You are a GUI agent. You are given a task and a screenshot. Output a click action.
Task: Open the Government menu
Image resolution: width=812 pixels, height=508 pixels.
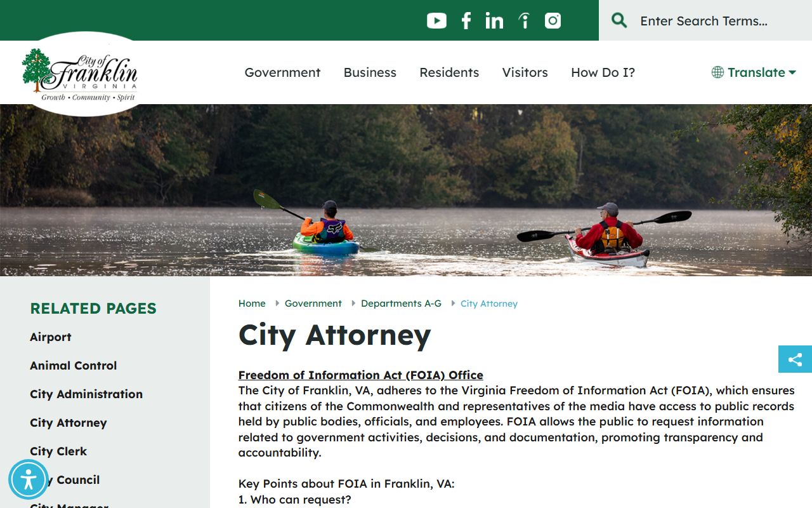[282, 72]
